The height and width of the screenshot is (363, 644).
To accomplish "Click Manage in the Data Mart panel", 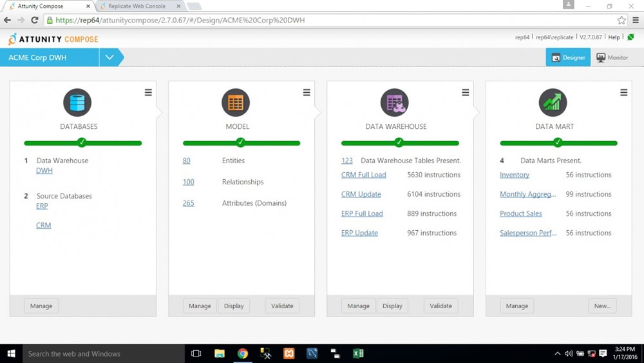I will 517,306.
